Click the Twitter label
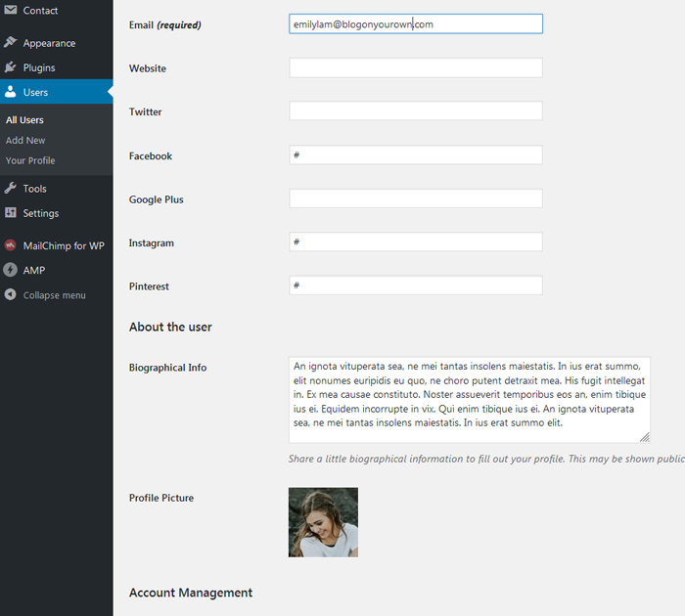 tap(145, 111)
